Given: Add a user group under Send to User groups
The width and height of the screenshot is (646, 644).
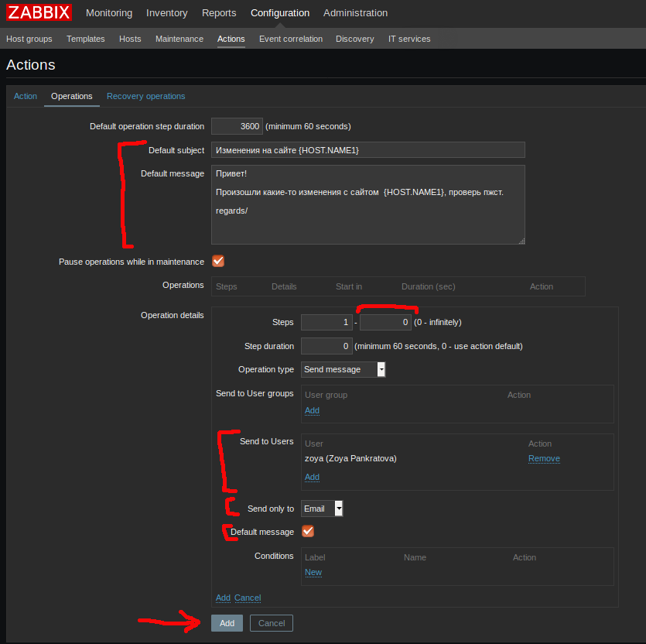Looking at the screenshot, I should click(x=312, y=410).
